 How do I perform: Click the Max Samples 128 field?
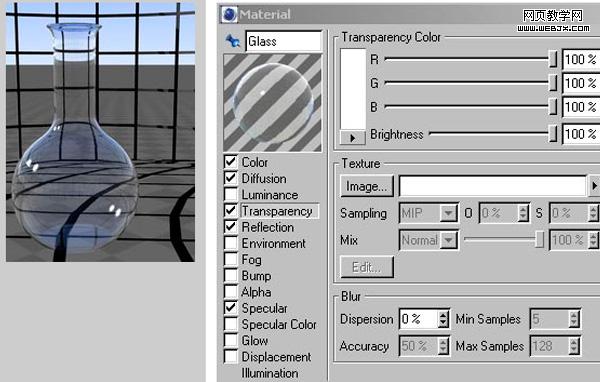(x=549, y=346)
